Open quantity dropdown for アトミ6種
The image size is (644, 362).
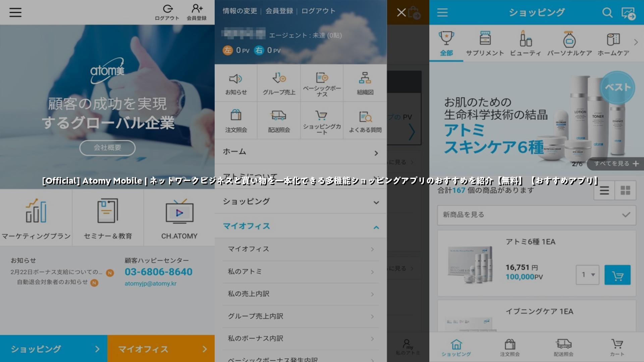587,275
